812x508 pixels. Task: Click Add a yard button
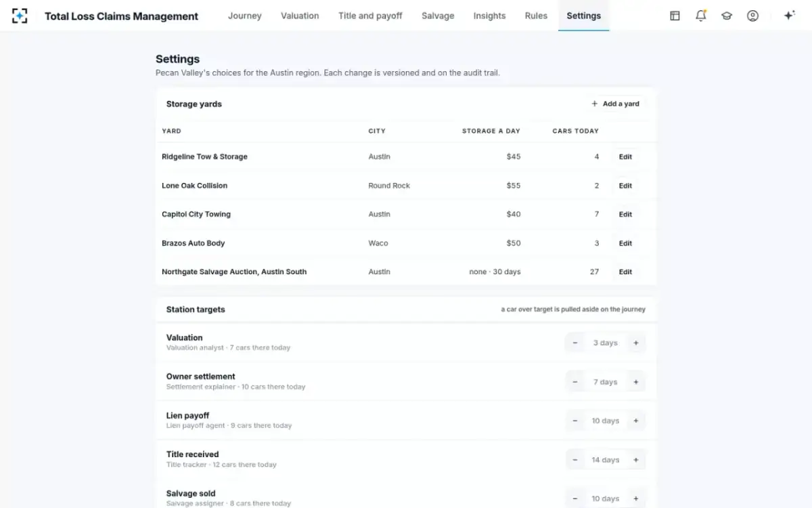point(615,104)
